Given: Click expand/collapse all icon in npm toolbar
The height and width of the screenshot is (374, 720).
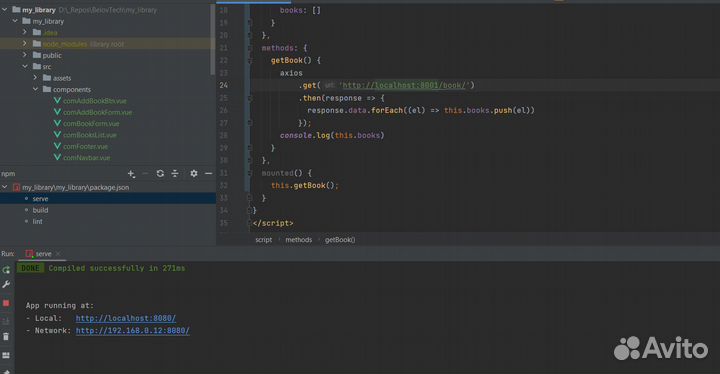Looking at the screenshot, I should (x=175, y=174).
